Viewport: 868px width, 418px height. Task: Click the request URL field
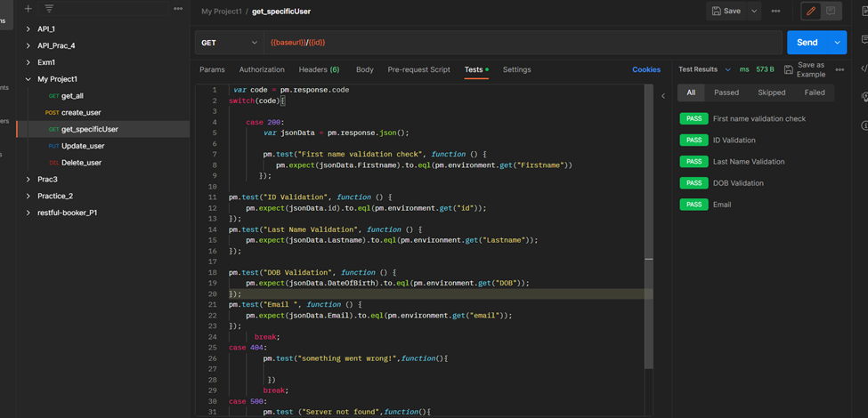(x=523, y=43)
